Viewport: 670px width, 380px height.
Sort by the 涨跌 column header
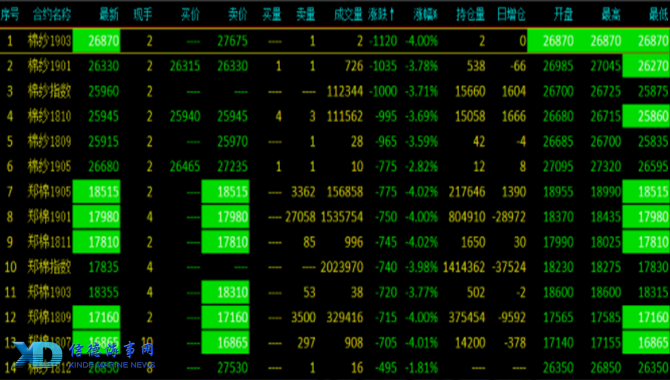point(381,15)
